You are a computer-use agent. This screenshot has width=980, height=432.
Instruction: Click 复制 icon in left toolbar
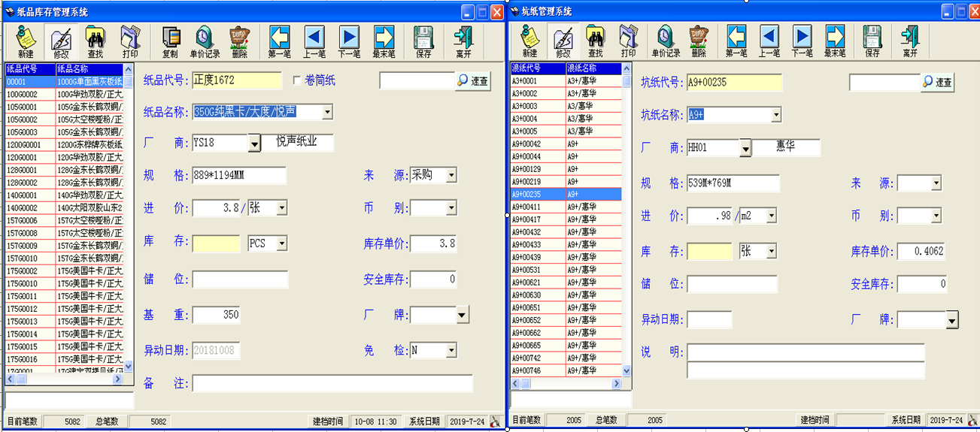tap(170, 40)
